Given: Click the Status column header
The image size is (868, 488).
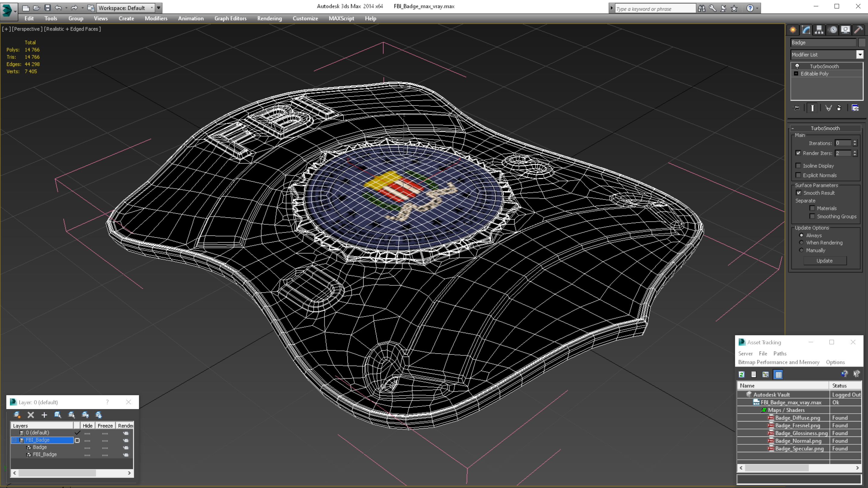Looking at the screenshot, I should pyautogui.click(x=845, y=386).
